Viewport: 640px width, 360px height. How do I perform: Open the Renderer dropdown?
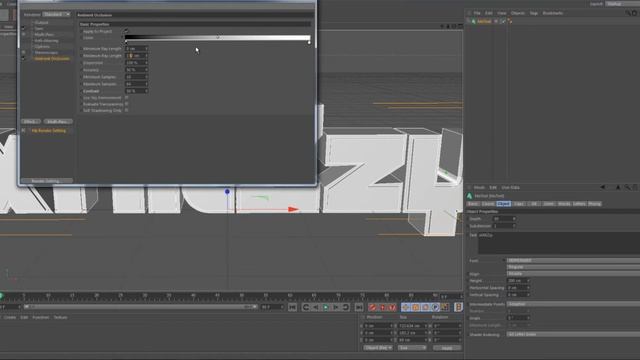coord(56,14)
